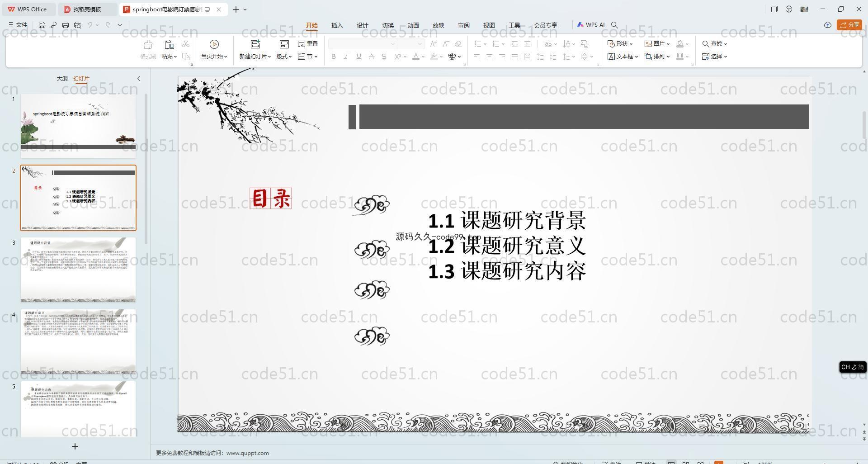Click the Format Painter brush icon
The image size is (868, 464).
(x=148, y=44)
